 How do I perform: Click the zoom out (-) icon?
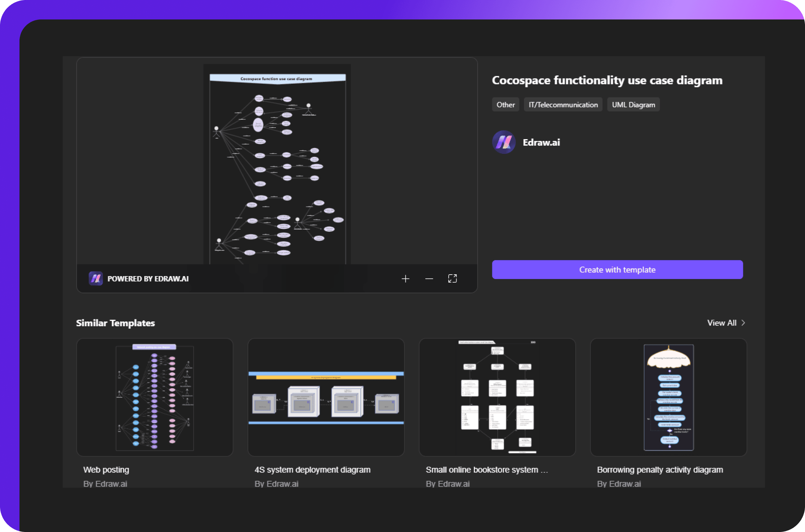click(430, 279)
